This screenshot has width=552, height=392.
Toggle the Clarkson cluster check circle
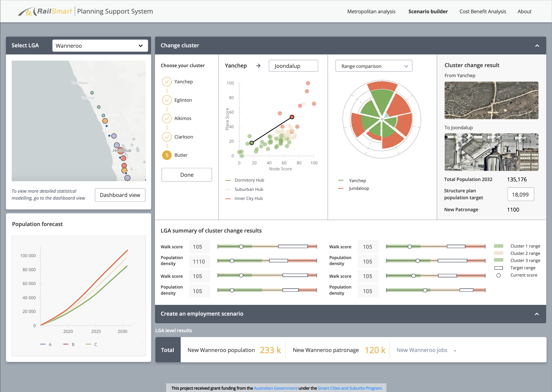click(167, 137)
